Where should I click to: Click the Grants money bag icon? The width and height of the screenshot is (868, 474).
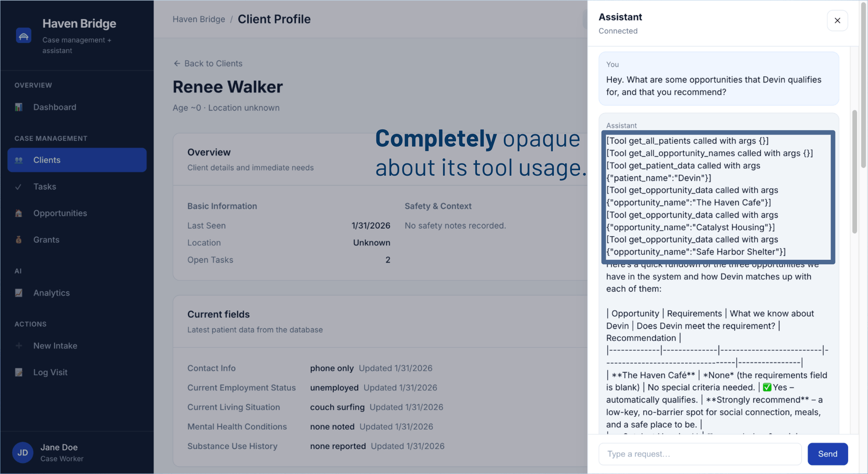click(x=19, y=240)
